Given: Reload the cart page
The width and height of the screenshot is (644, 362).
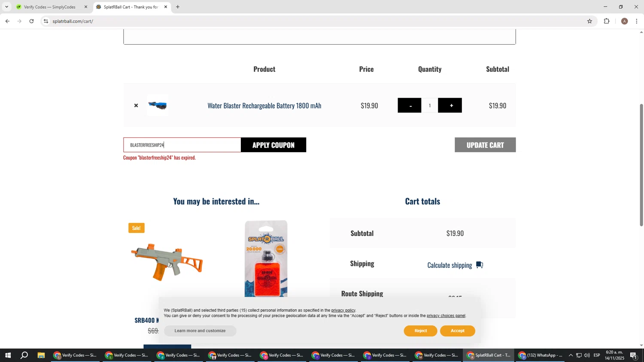Looking at the screenshot, I should (x=32, y=21).
